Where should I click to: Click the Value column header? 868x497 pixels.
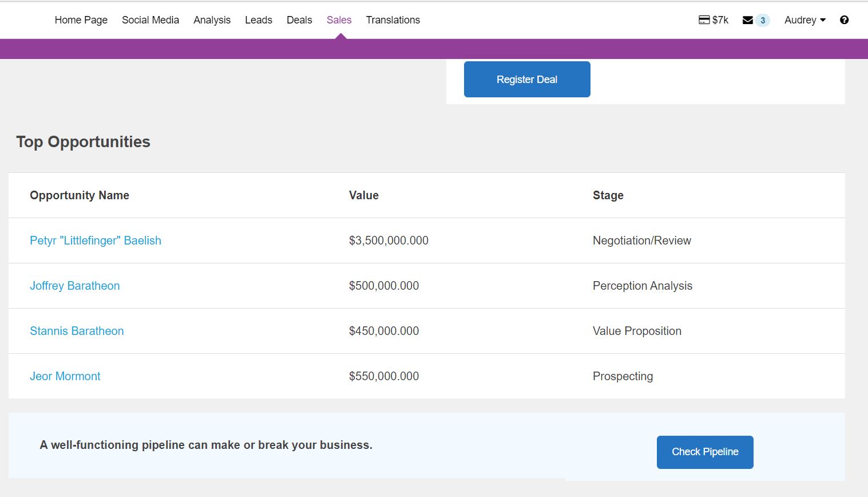tap(364, 195)
